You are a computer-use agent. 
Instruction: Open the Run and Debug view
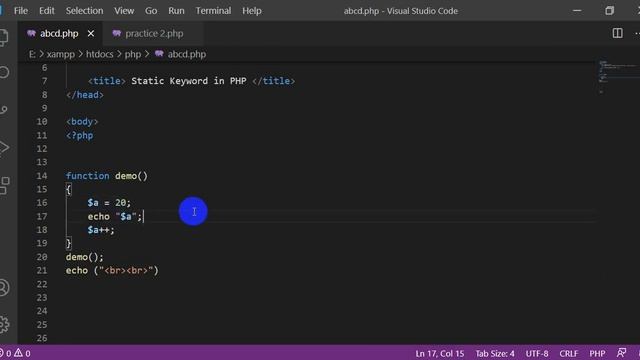coord(4,147)
